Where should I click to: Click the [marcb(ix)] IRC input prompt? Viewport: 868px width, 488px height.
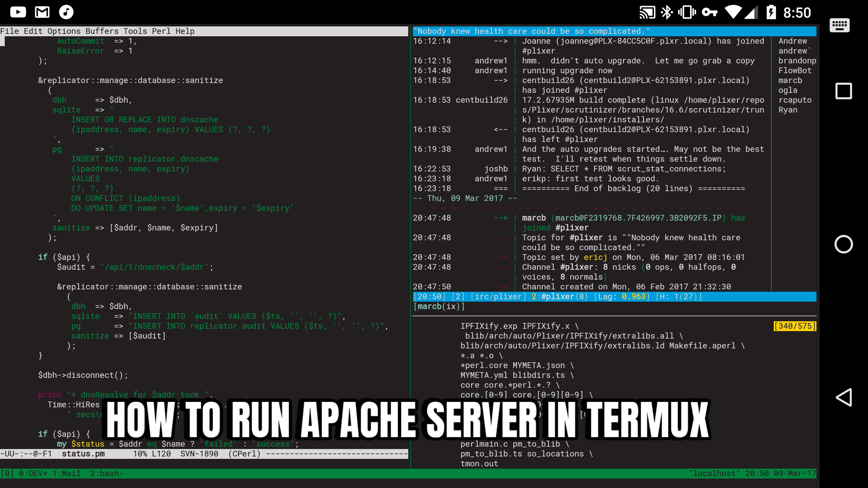click(439, 306)
